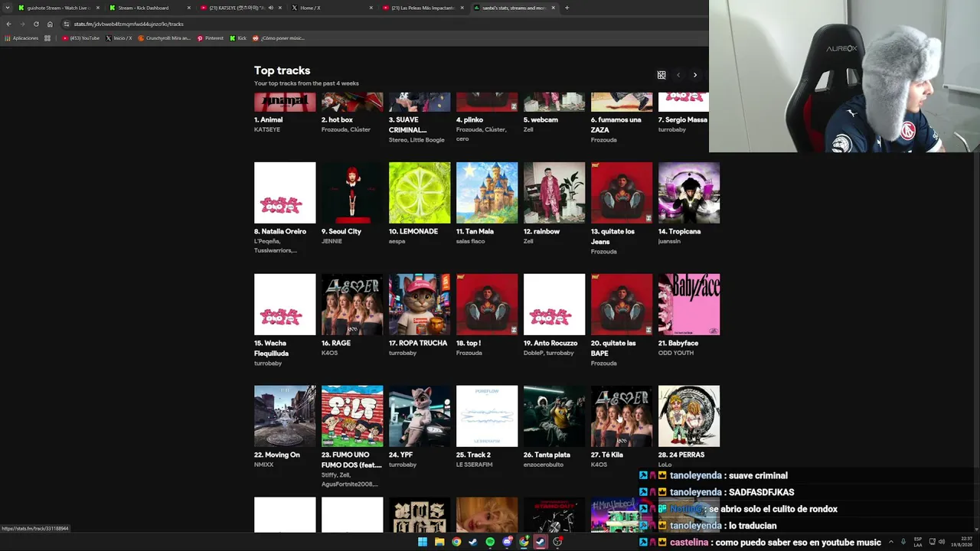The image size is (980, 551).
Task: Open the Tanta plata track artwork
Action: [554, 416]
